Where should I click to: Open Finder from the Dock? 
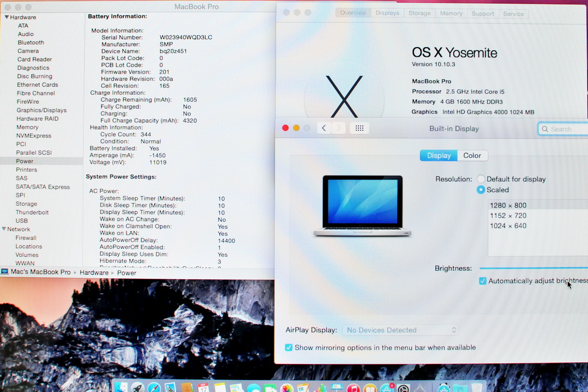pos(121,387)
